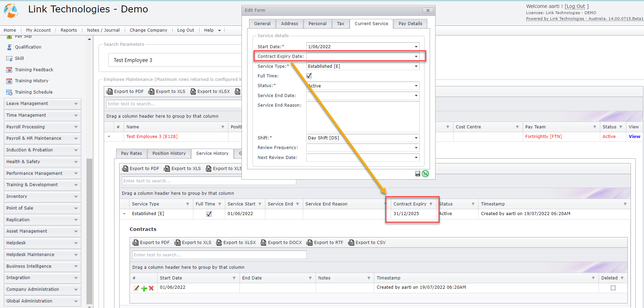Expand the Global Administration section
This screenshot has height=308, width=644.
42,301
